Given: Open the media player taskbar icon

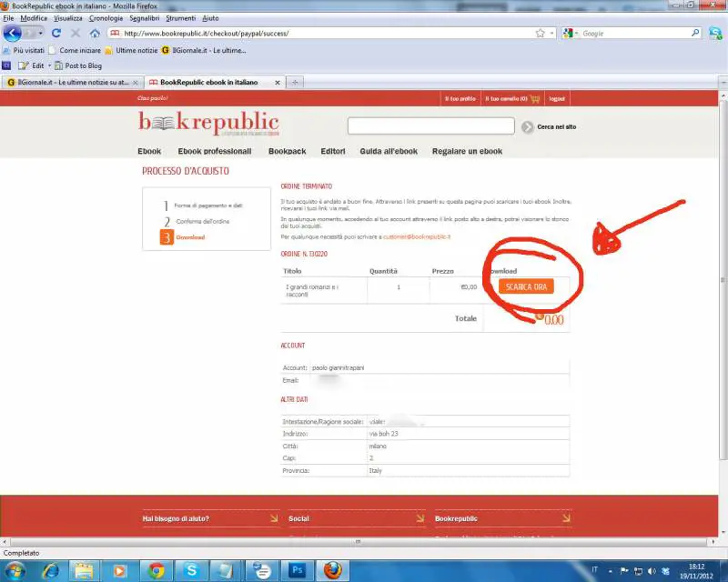Looking at the screenshot, I should (120, 570).
